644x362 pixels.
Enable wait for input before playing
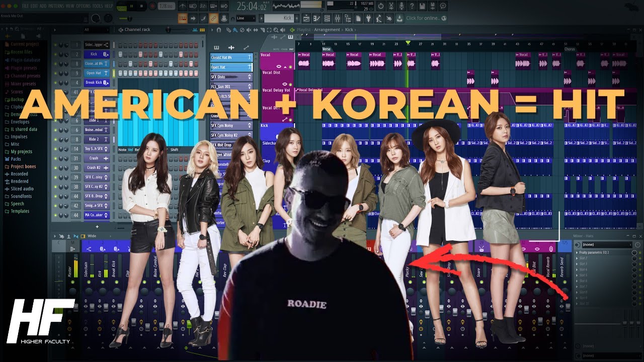193,6
